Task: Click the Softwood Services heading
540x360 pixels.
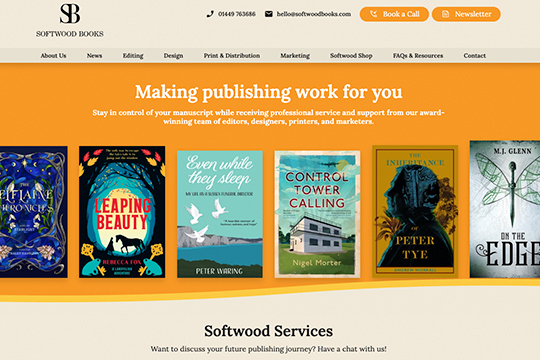Action: 269,331
